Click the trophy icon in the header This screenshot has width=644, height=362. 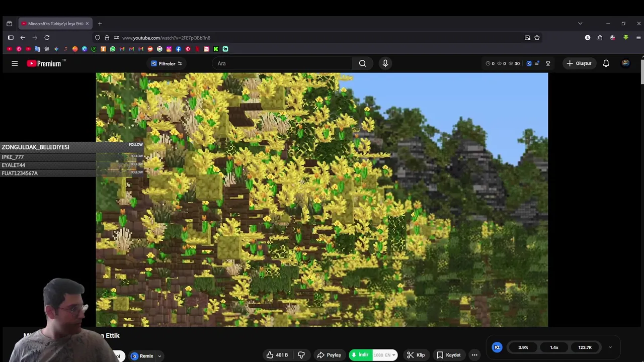pyautogui.click(x=548, y=63)
